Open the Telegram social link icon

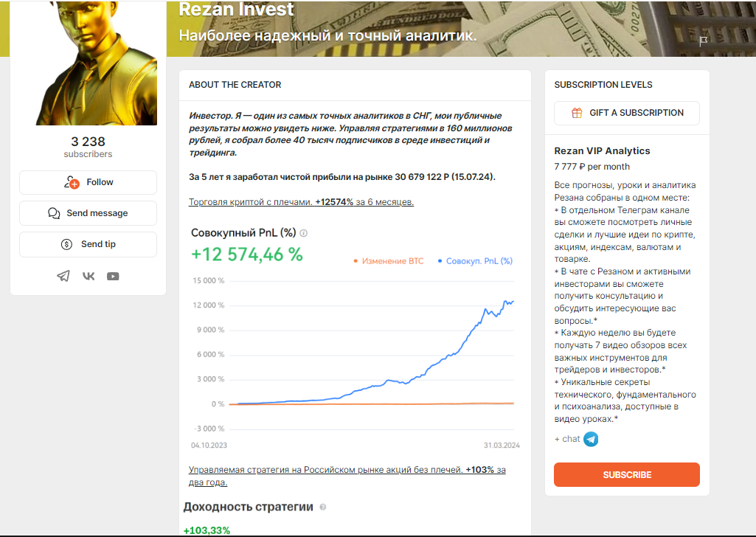pyautogui.click(x=63, y=276)
